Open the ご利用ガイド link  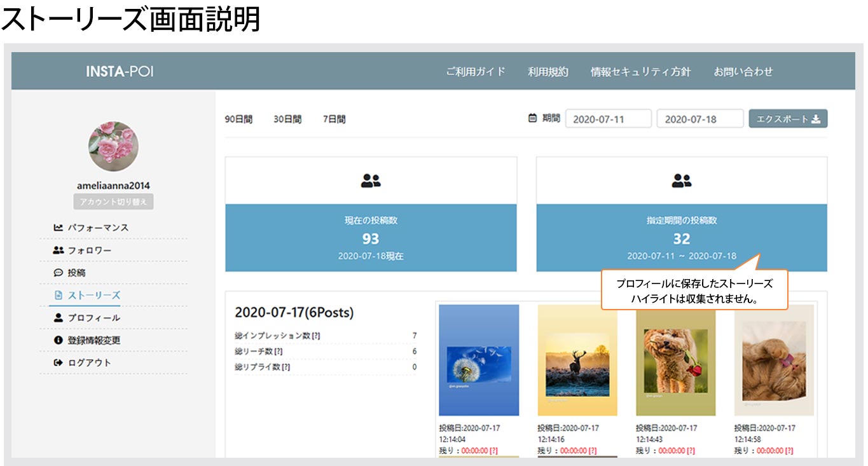[x=476, y=72]
